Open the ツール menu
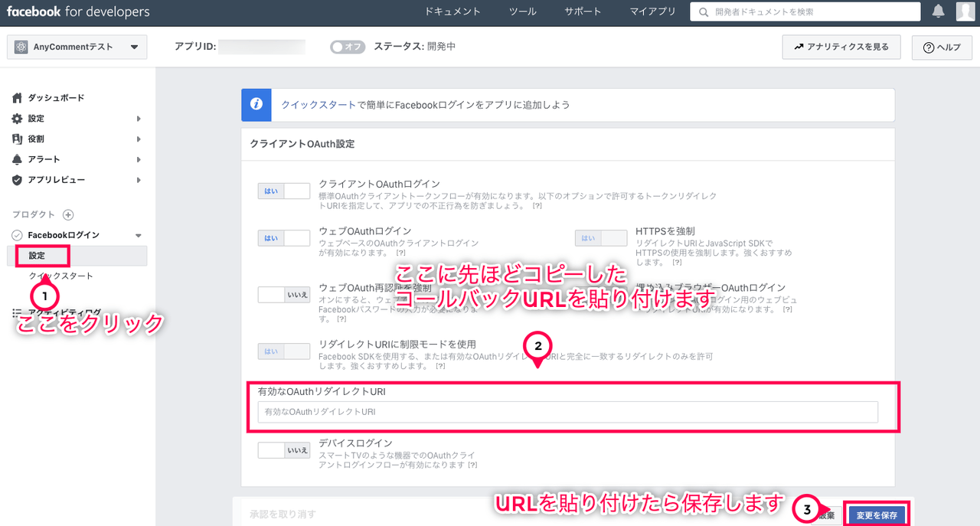 523,11
